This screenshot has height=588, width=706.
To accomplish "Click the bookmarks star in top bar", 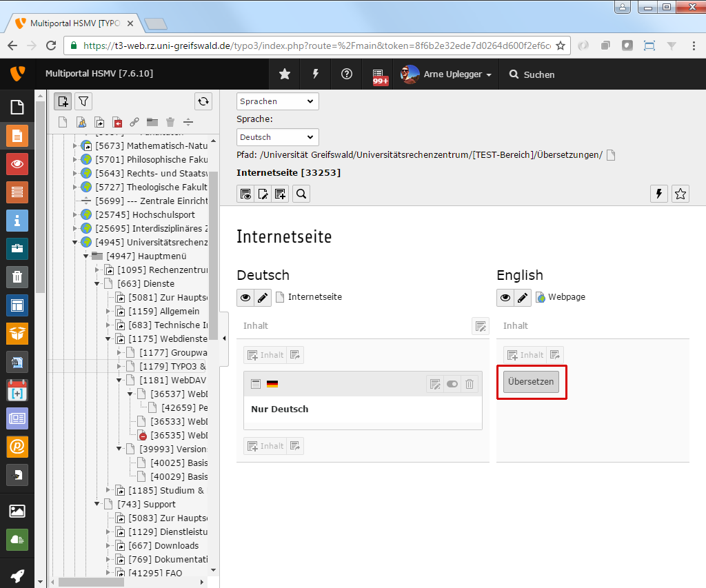I will tap(284, 74).
